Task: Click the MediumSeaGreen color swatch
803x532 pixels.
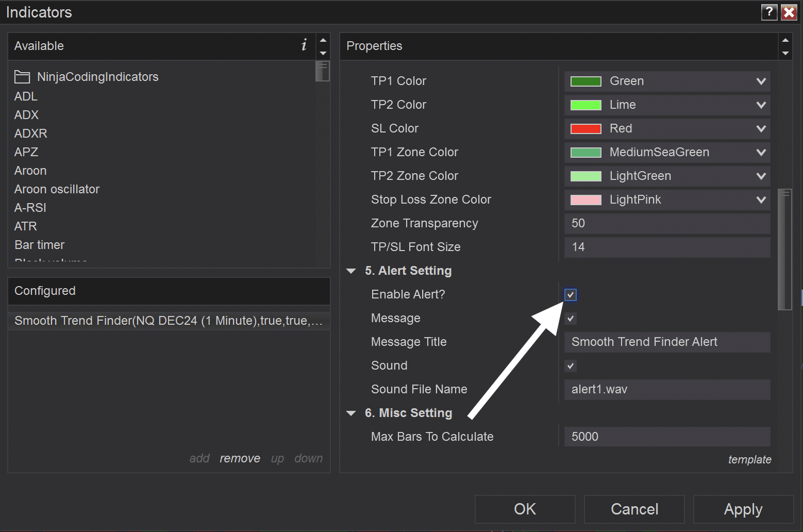Action: point(586,153)
